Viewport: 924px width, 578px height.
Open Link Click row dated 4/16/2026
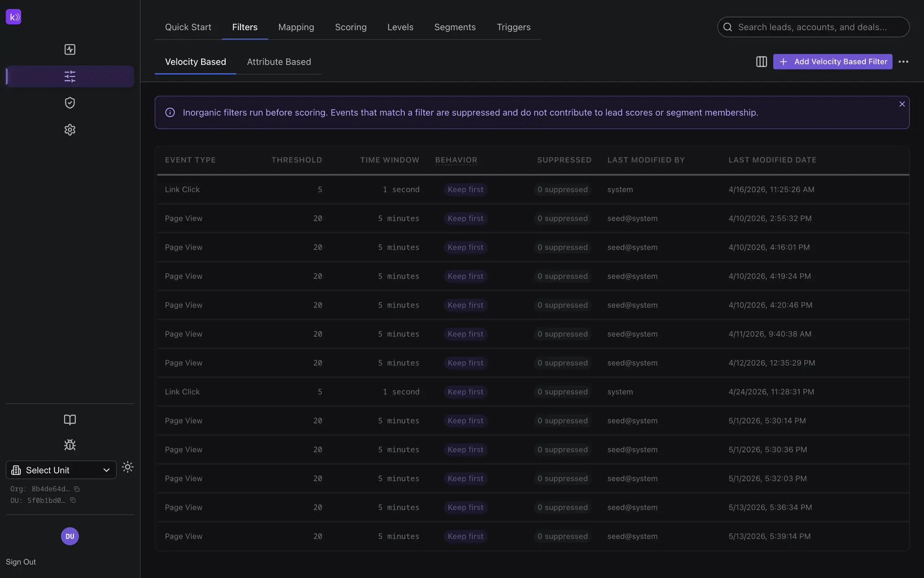tap(533, 189)
